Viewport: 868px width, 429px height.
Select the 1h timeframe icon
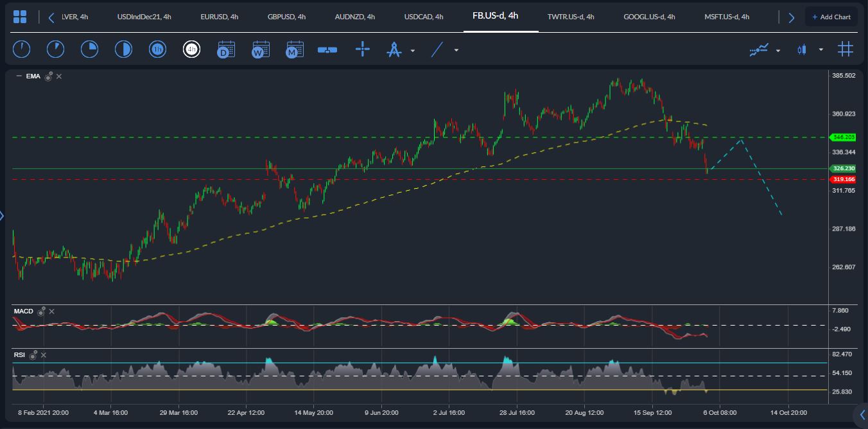coord(157,49)
